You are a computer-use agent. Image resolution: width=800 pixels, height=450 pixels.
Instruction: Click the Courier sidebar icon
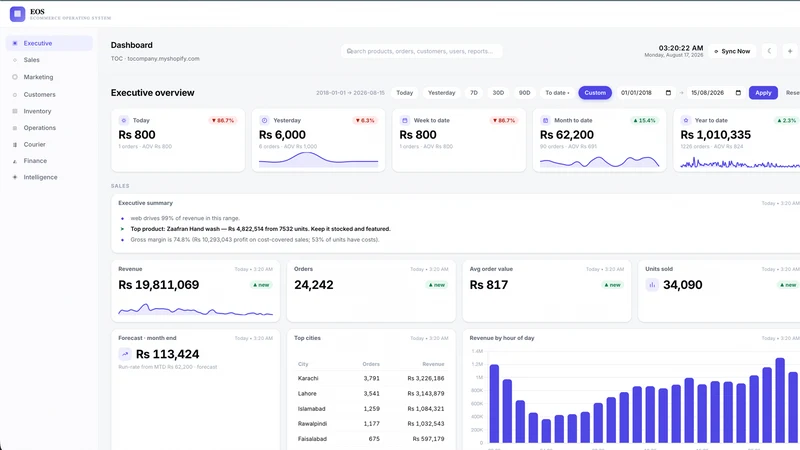coord(15,144)
